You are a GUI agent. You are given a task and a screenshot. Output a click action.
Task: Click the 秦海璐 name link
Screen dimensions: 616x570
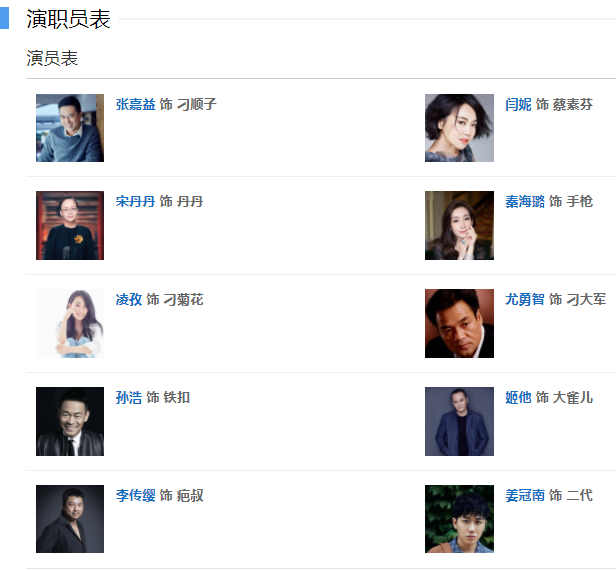point(525,202)
